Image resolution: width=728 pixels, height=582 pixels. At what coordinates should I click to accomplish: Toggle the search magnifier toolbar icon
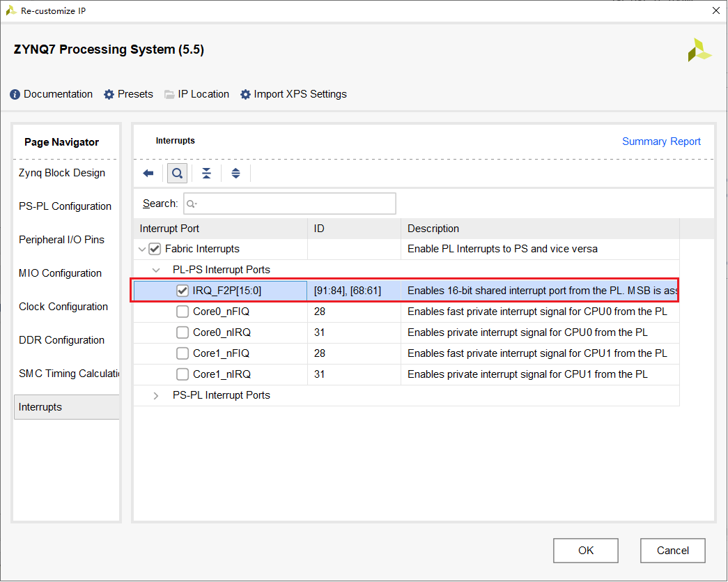click(178, 174)
